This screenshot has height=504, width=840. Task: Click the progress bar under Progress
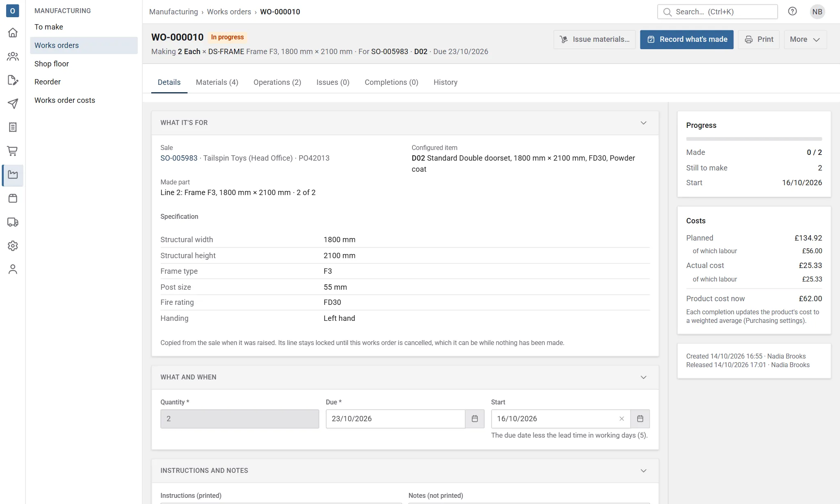[x=754, y=139]
